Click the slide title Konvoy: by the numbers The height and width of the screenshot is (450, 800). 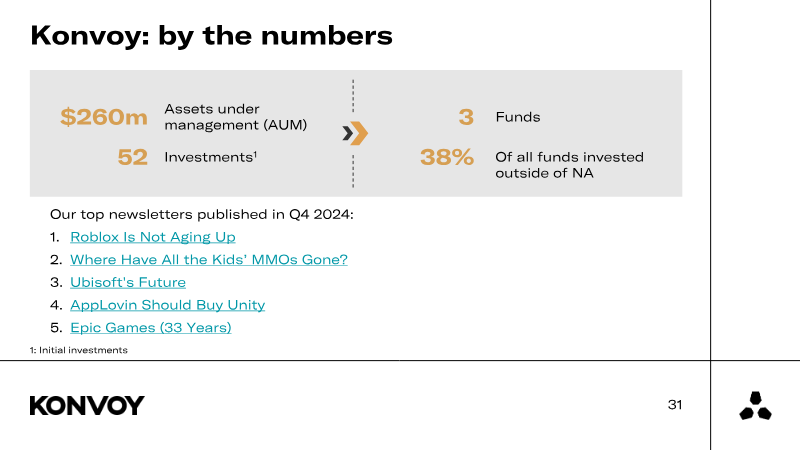click(211, 36)
